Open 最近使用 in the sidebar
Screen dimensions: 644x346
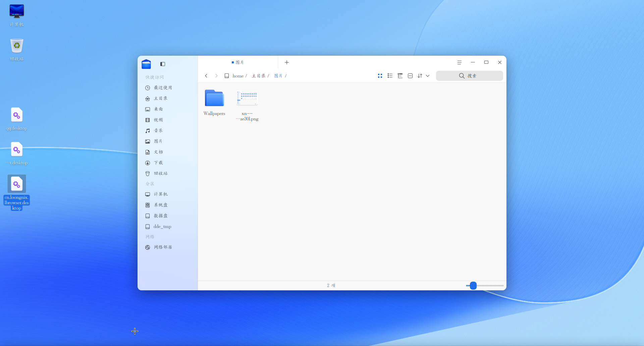click(x=167, y=88)
